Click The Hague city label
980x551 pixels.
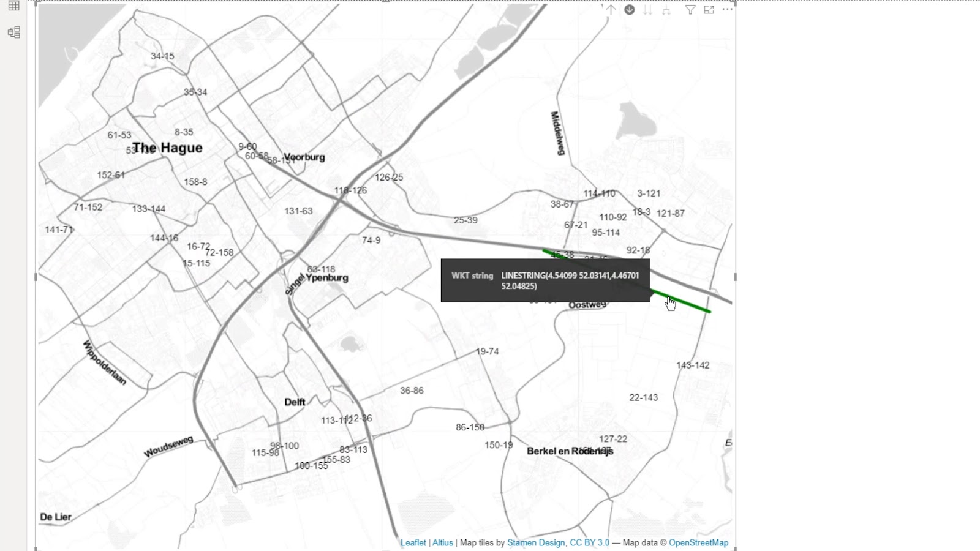[x=167, y=148]
